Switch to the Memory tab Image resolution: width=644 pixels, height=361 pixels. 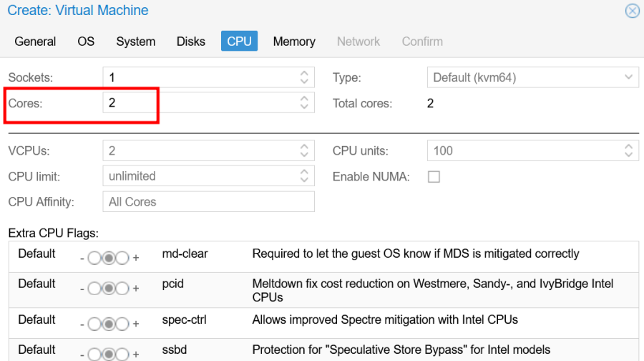coord(293,42)
